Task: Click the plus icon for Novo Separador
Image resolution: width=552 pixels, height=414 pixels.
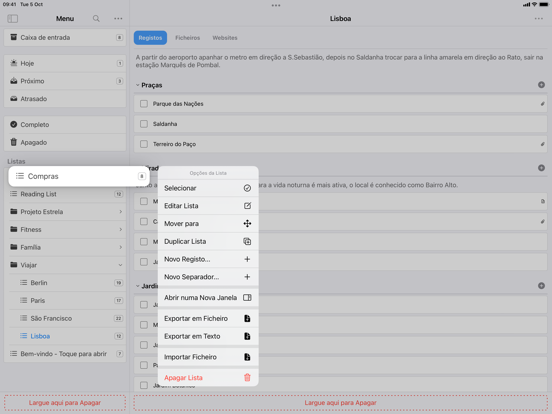Action: [x=247, y=277]
